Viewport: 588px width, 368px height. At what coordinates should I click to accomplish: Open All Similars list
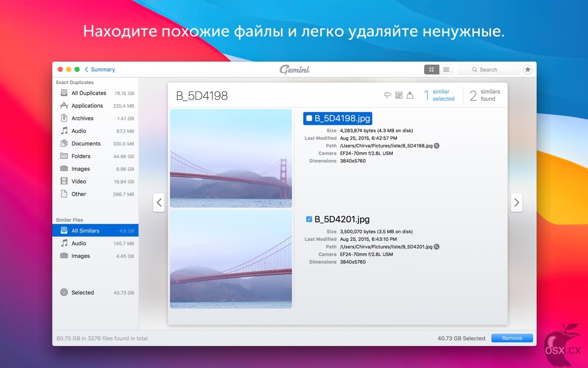pos(96,231)
